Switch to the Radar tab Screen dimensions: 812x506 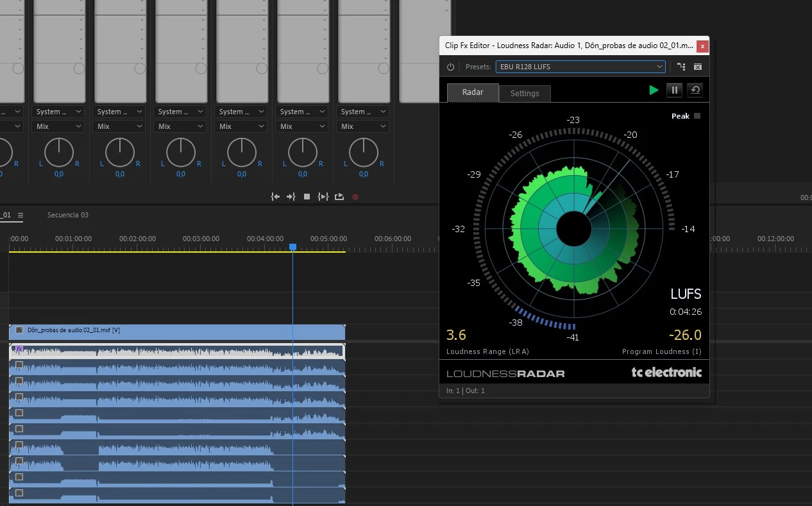pos(473,92)
